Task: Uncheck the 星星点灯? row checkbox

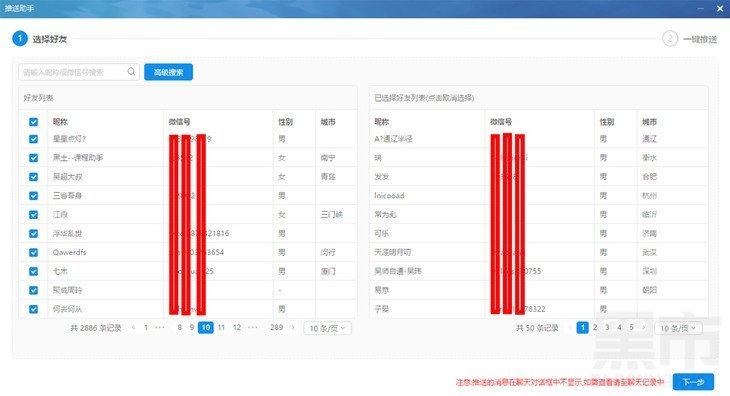Action: tap(34, 139)
